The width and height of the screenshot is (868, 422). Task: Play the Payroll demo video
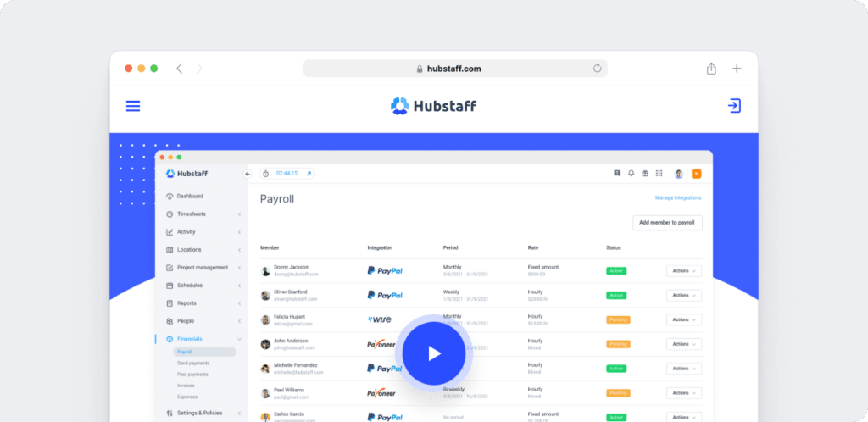coord(433,353)
